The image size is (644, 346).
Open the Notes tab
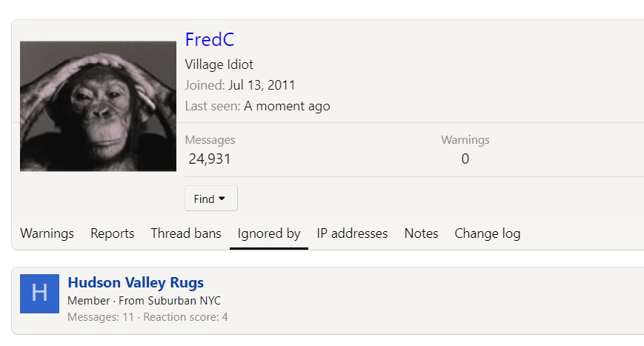421,233
